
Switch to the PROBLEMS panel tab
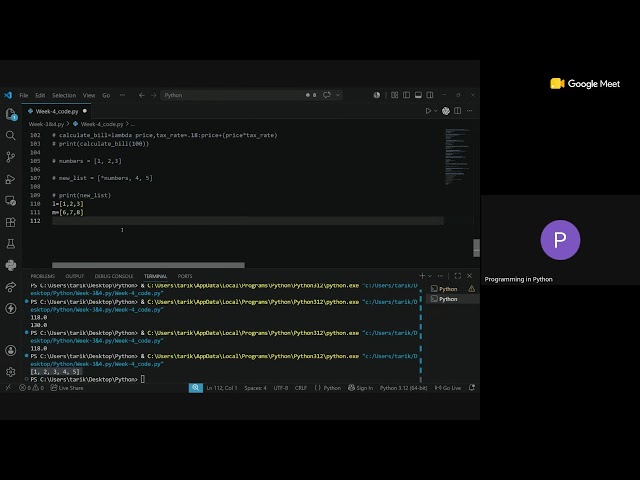tap(42, 276)
